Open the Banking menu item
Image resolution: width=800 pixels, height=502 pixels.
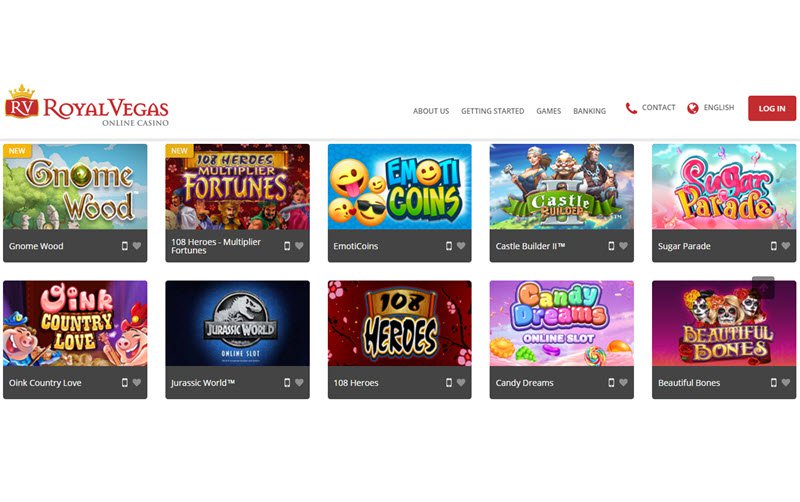click(589, 111)
